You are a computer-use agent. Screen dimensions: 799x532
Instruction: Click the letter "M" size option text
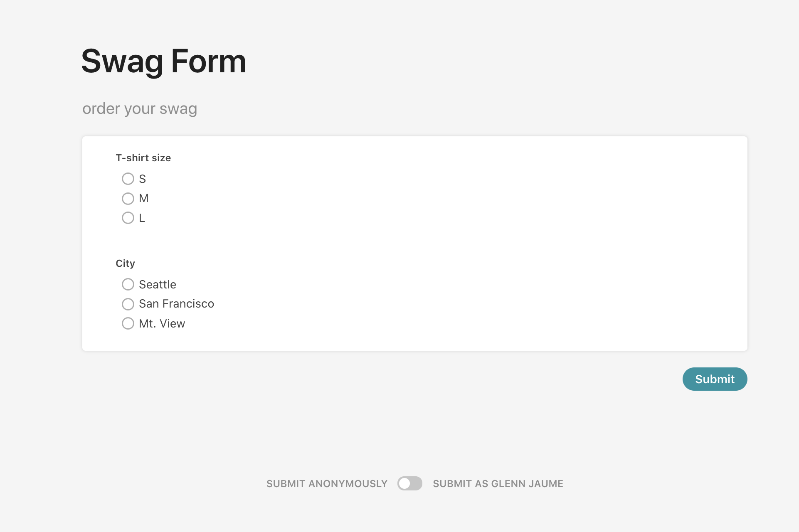tap(144, 198)
